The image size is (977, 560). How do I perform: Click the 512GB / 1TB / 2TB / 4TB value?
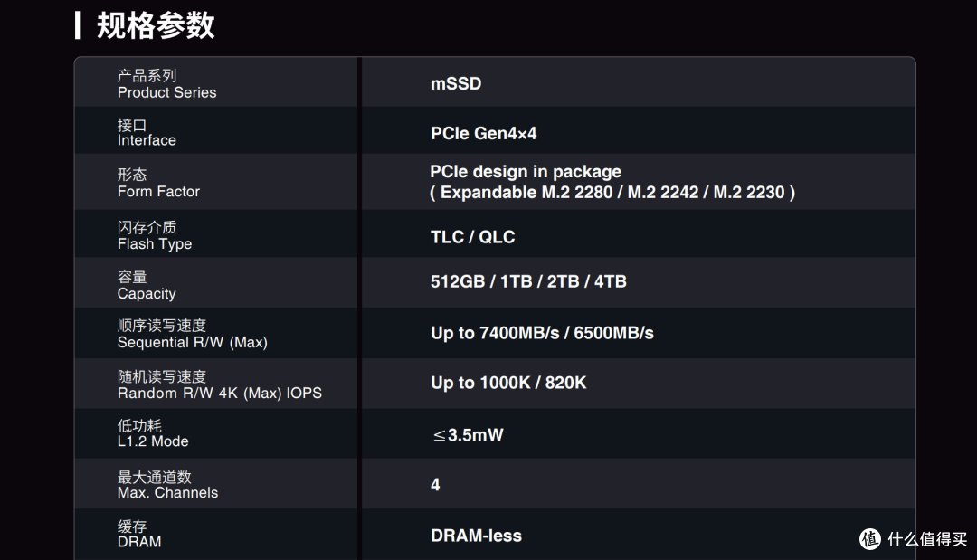[528, 281]
